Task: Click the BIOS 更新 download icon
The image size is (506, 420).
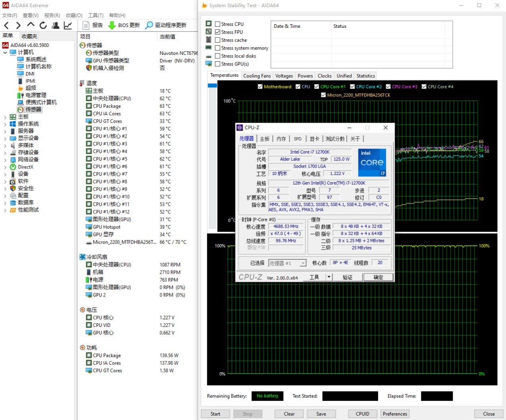Action: pos(112,25)
